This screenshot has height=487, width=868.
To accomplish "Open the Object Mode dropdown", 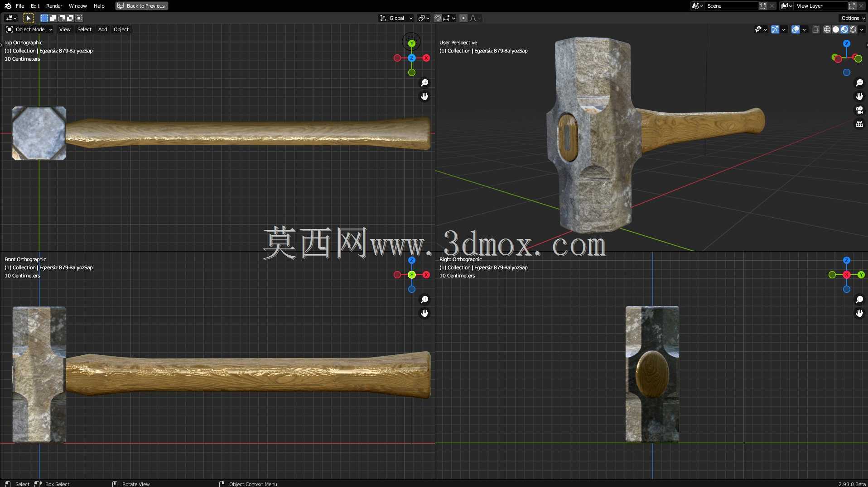I will [x=29, y=29].
